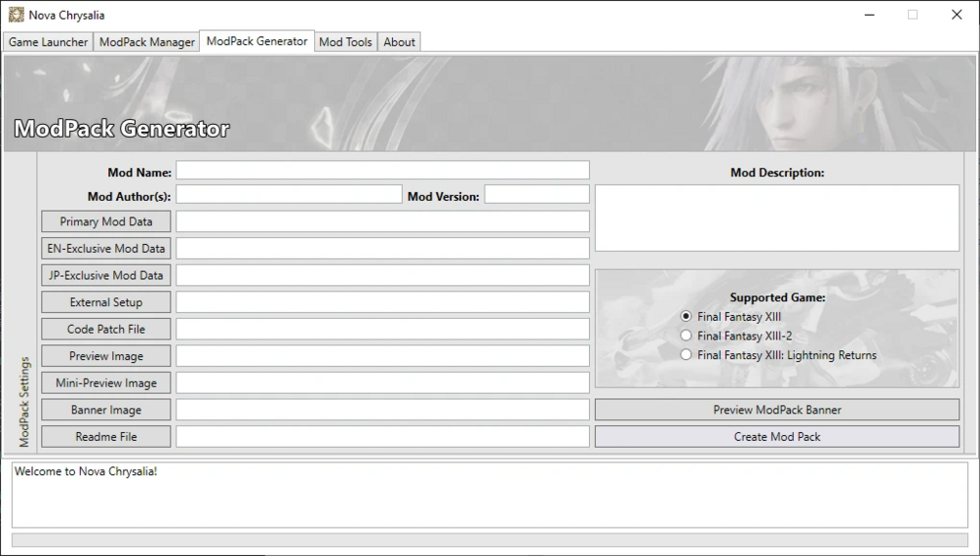Image resolution: width=980 pixels, height=556 pixels.
Task: Click the Mod Version input field
Action: 537,194
